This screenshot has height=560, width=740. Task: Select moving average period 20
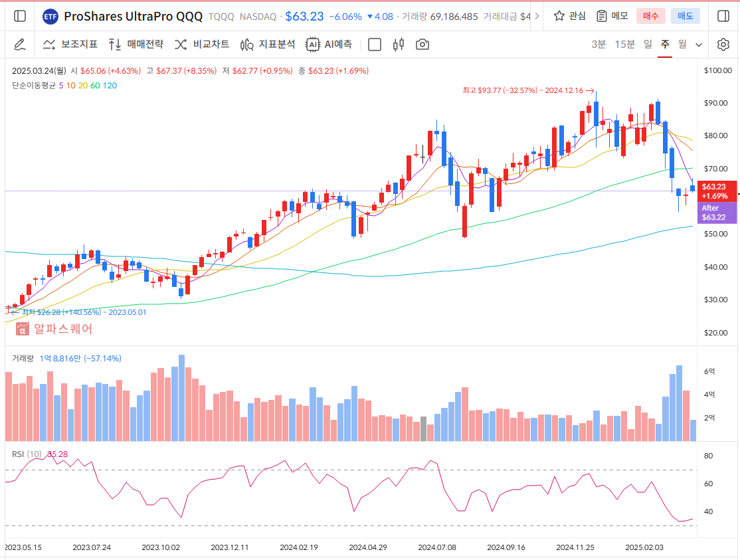(x=83, y=86)
